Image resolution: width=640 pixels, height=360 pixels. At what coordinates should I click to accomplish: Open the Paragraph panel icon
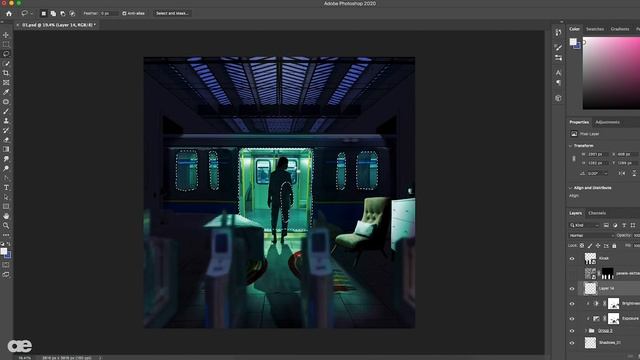point(558,83)
